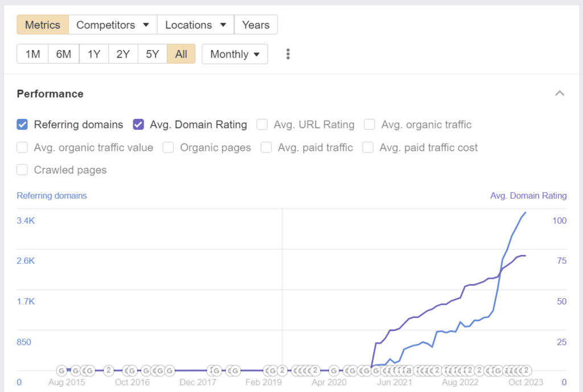Switch to the Metrics tab
583x392 pixels.
click(43, 25)
